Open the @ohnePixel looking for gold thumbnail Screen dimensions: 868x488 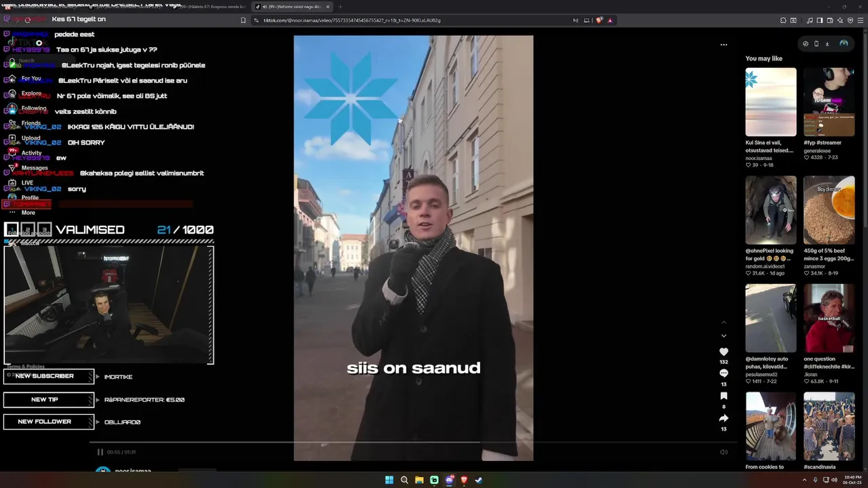[771, 210]
